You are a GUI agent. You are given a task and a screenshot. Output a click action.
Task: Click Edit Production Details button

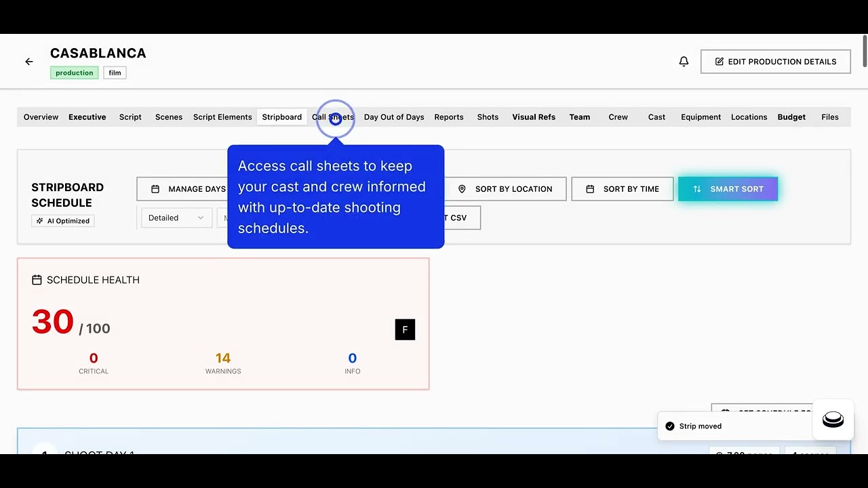click(x=775, y=62)
